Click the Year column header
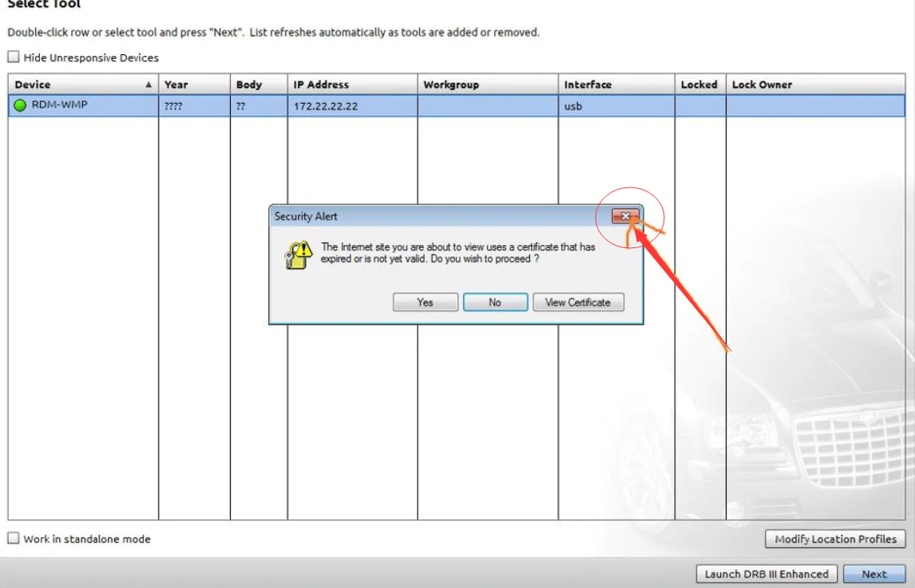 click(194, 85)
